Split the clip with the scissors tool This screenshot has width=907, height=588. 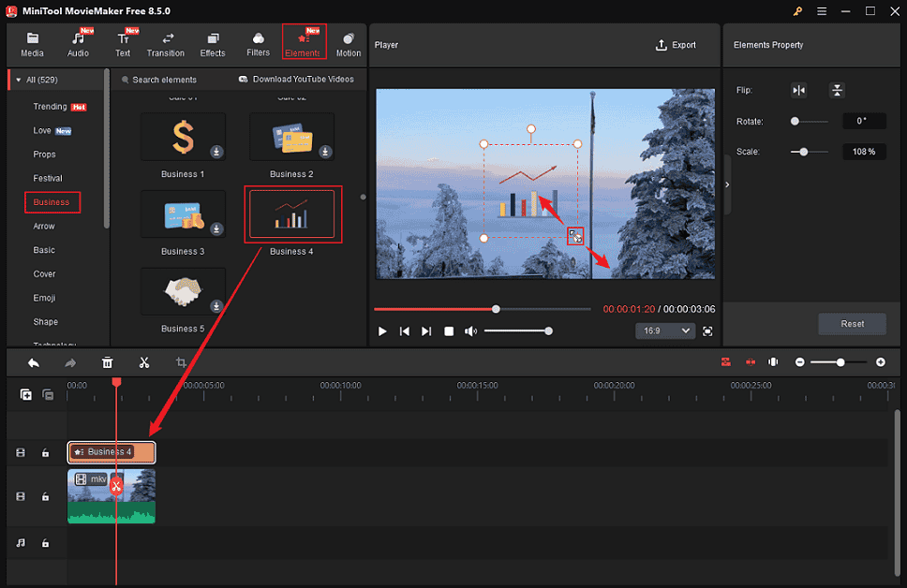[x=144, y=362]
